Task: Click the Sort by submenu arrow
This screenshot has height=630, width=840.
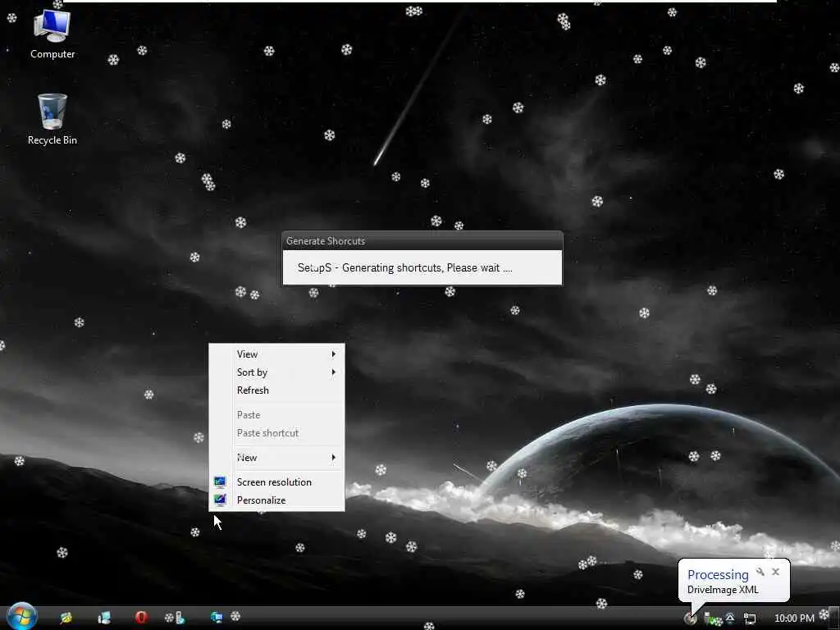Action: tap(334, 372)
